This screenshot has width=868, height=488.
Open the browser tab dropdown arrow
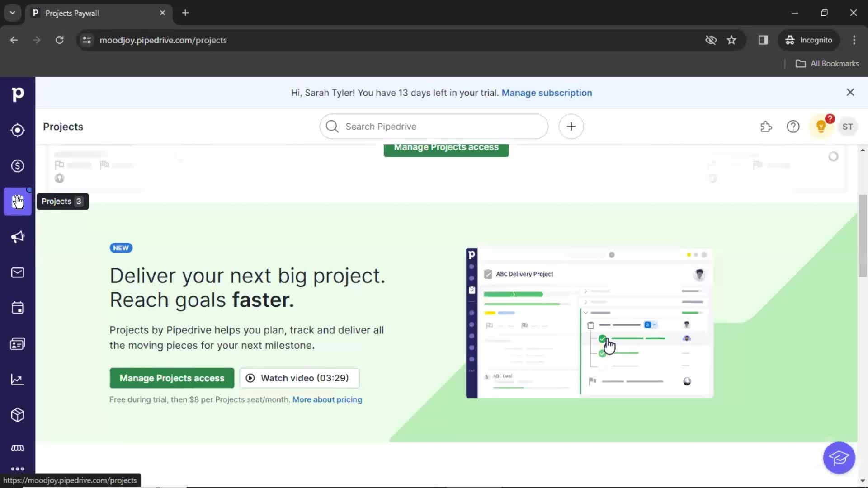13,13
